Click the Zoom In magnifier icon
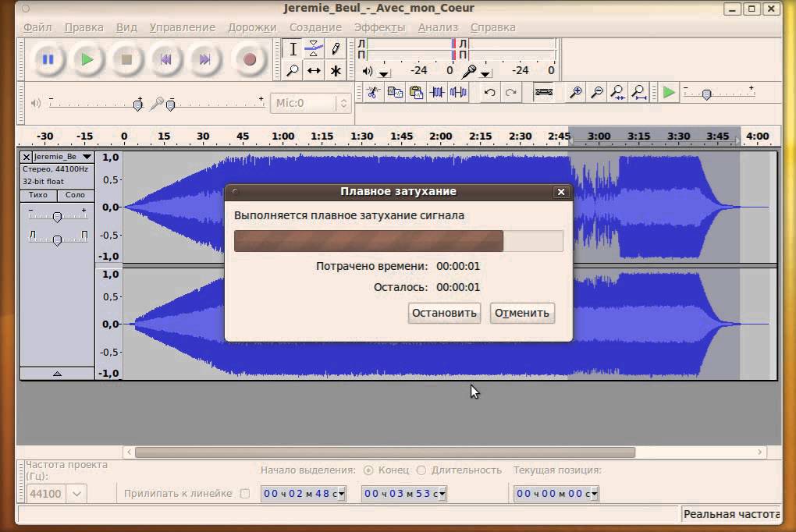796x532 pixels. pos(575,92)
